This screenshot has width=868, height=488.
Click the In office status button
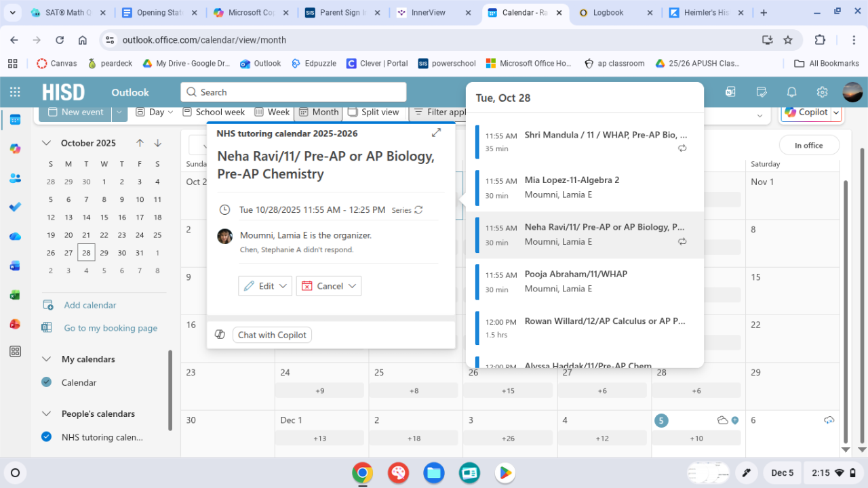808,145
